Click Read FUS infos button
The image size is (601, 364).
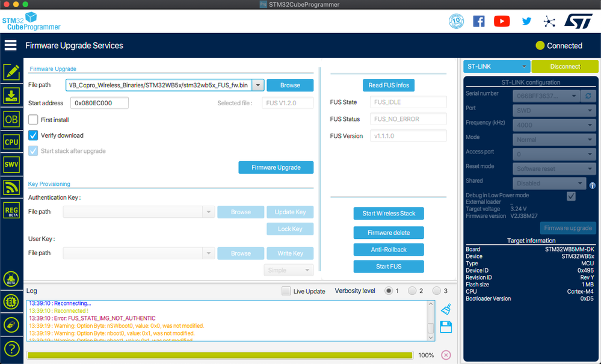click(389, 85)
